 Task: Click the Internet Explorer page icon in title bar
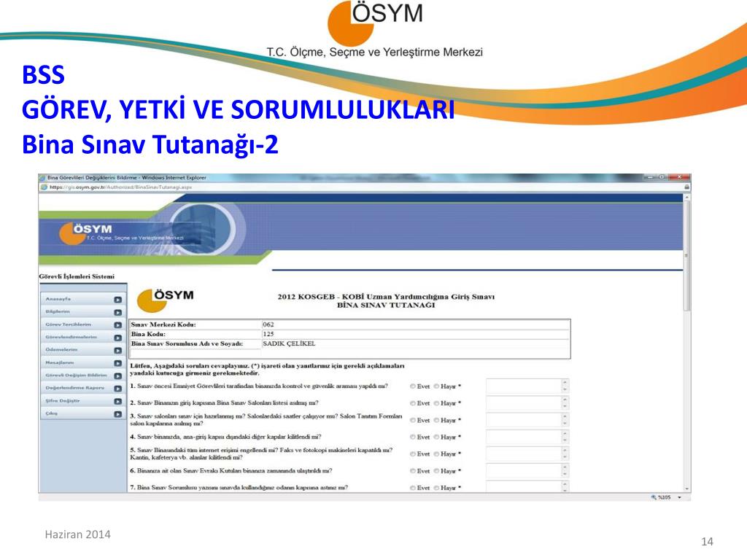pos(42,178)
